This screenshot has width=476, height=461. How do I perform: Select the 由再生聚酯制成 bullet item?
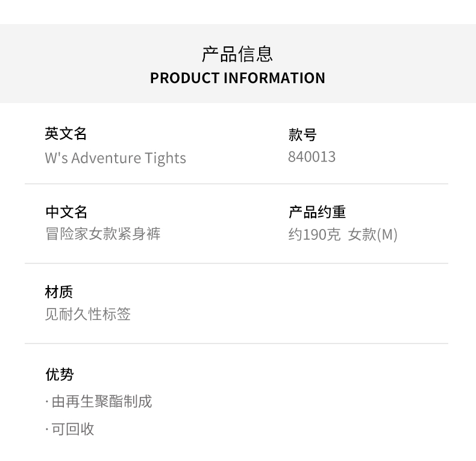101,401
